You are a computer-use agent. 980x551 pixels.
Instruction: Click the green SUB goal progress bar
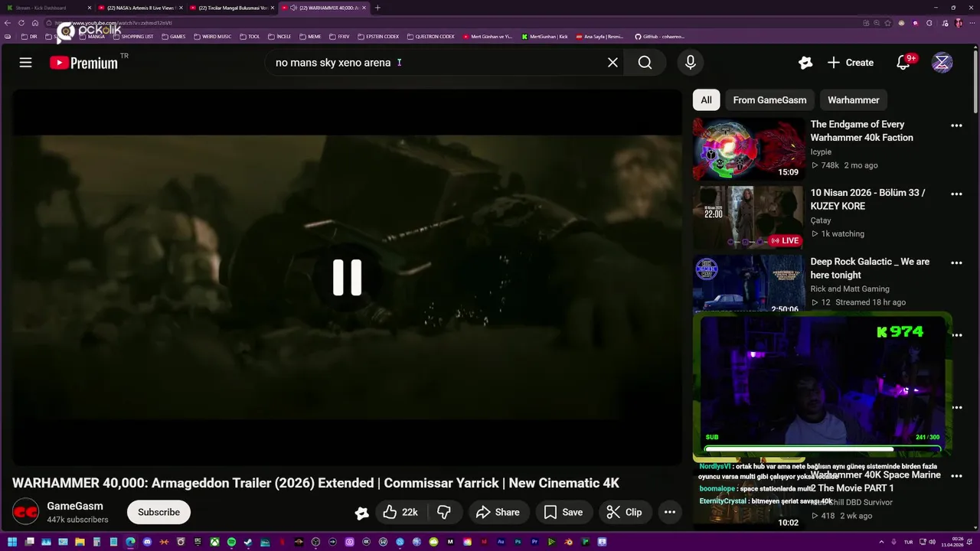click(x=822, y=448)
